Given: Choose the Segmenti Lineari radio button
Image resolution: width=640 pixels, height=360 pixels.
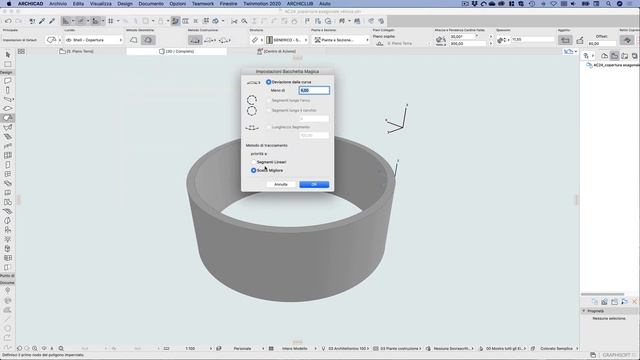Looking at the screenshot, I should click(253, 162).
